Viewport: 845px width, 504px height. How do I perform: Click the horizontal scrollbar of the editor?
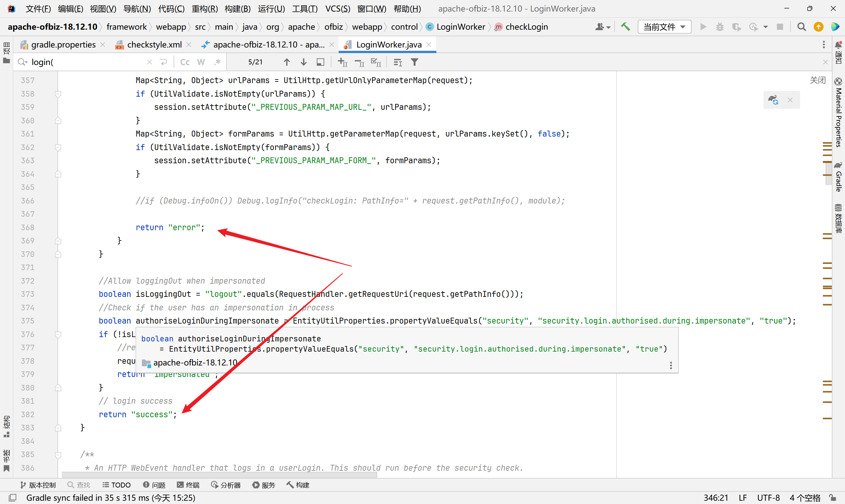coord(220,475)
